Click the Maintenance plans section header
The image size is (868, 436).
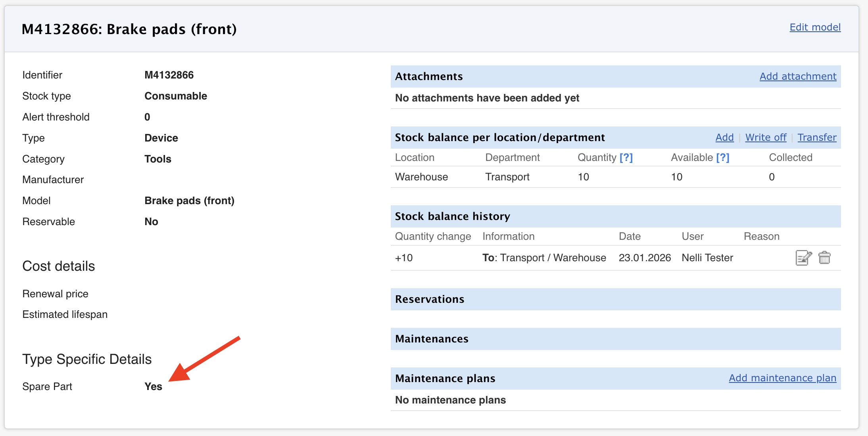(445, 378)
